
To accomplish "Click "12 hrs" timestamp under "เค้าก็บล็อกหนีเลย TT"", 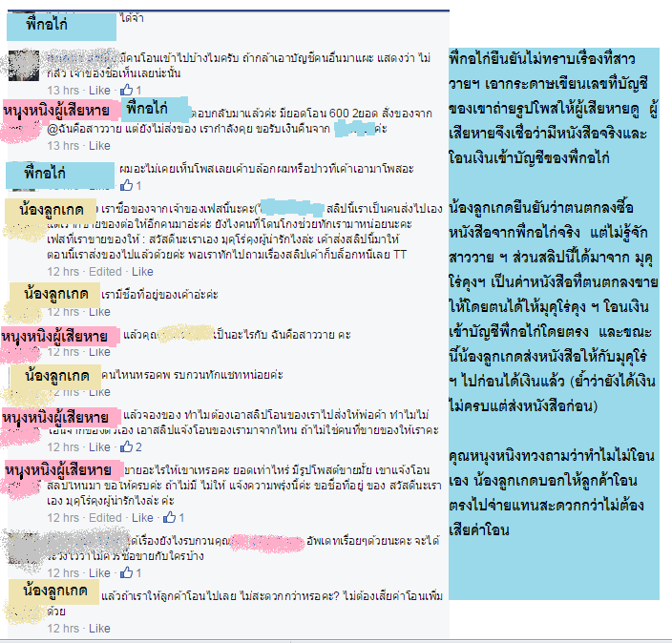I will [x=63, y=272].
